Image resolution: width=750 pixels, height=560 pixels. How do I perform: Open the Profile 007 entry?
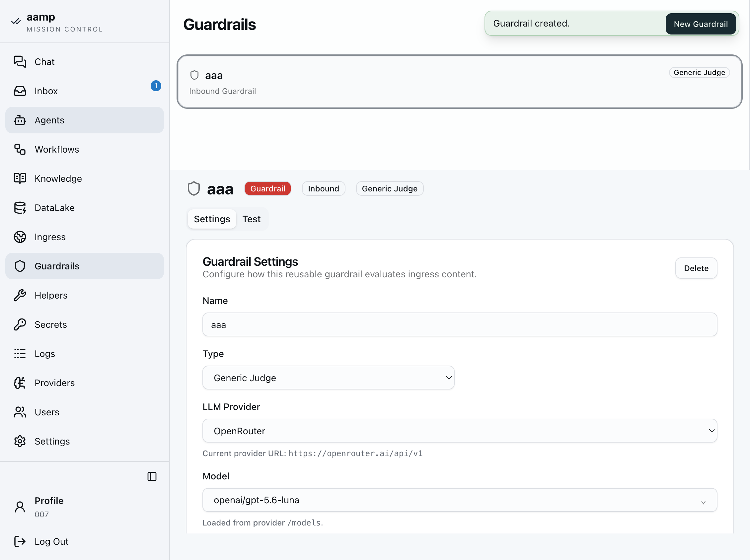[x=84, y=507]
